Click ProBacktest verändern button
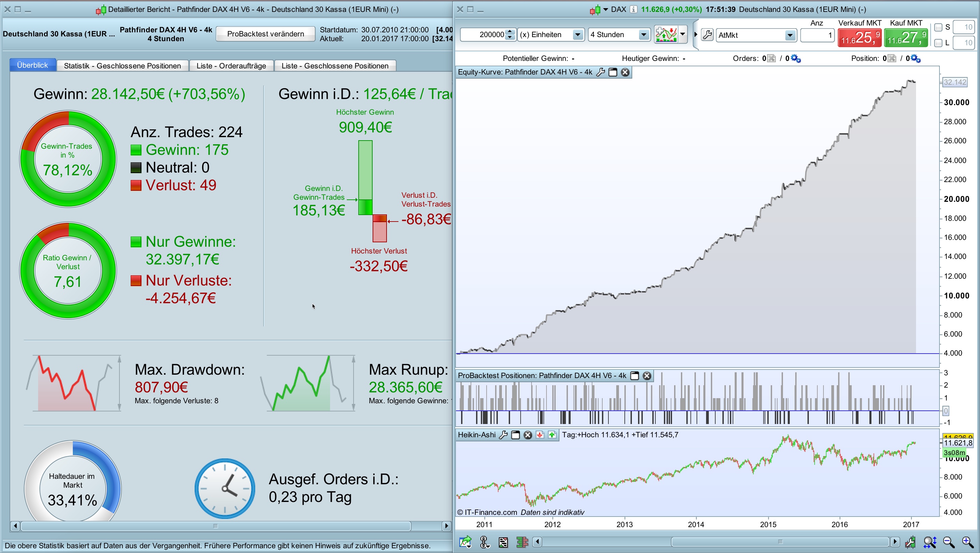Image resolution: width=980 pixels, height=553 pixels. (265, 34)
